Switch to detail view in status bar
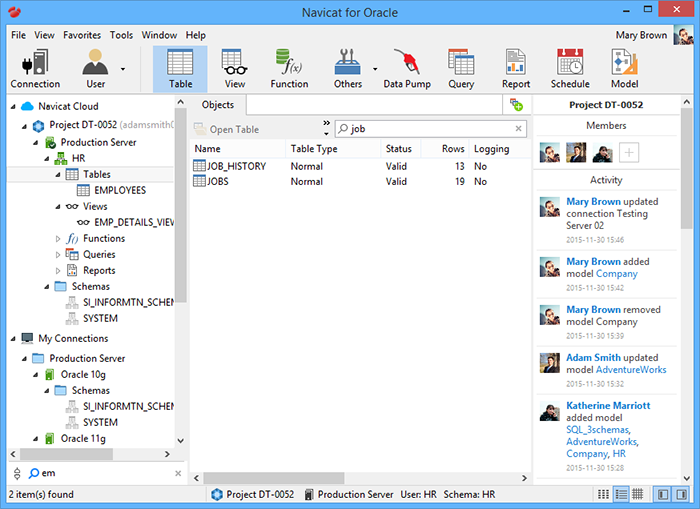Screen dimensions: 700x509 point(621,494)
